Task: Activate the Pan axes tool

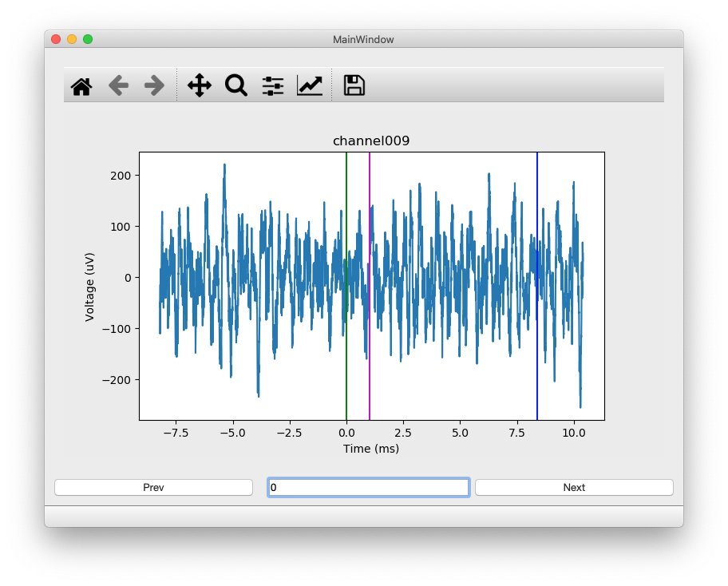Action: [x=200, y=85]
